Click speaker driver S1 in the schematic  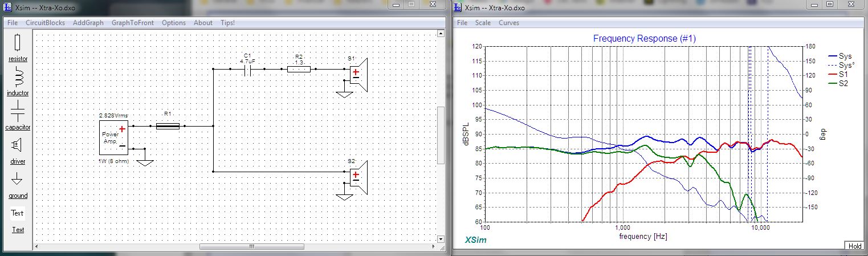coord(360,75)
